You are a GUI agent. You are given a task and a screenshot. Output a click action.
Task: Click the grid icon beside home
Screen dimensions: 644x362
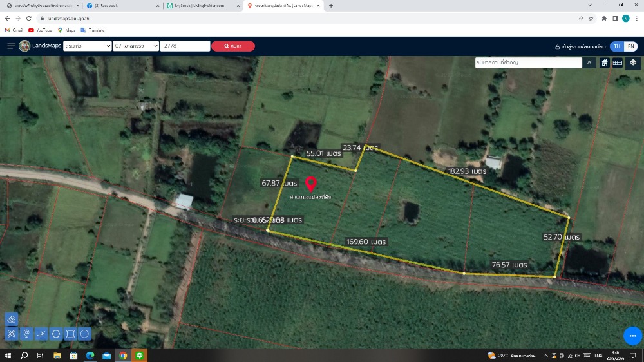coord(618,62)
